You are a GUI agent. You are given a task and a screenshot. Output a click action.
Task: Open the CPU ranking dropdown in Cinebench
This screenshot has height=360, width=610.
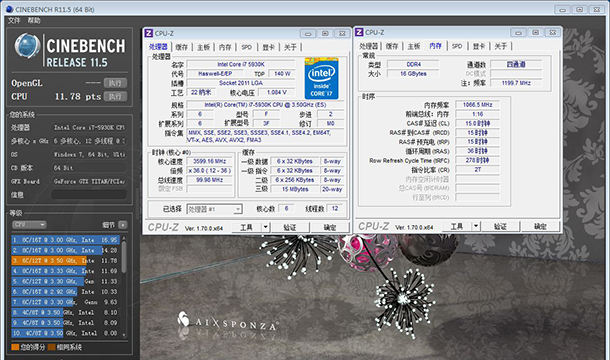point(29,225)
